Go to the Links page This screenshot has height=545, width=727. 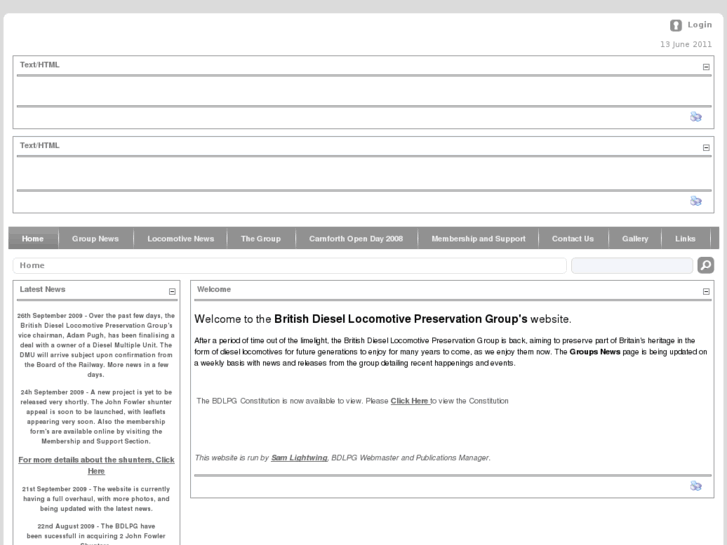[x=685, y=238]
